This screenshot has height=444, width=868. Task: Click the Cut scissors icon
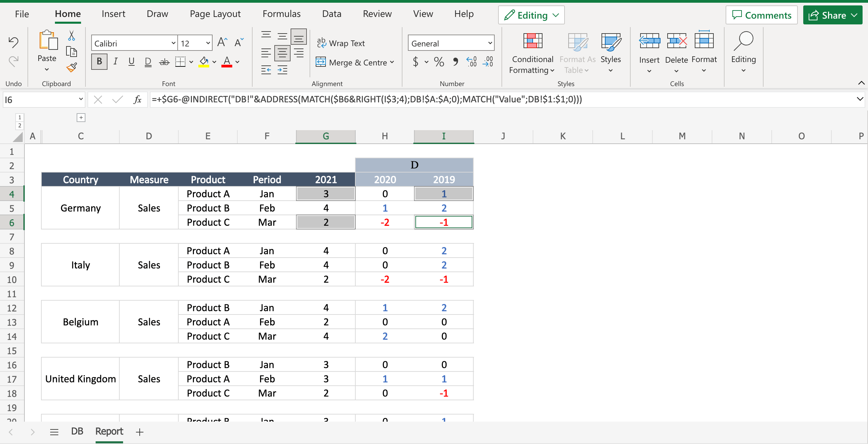coord(72,36)
